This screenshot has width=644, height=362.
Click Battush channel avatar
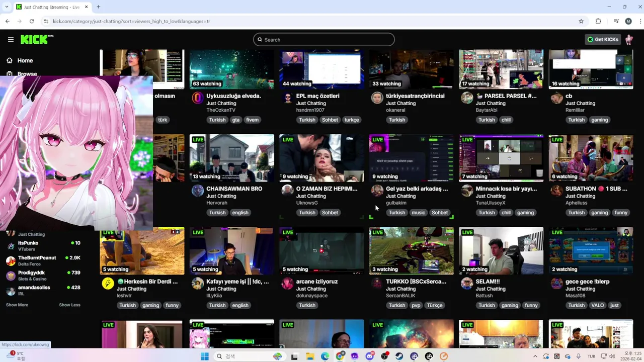[467, 283]
